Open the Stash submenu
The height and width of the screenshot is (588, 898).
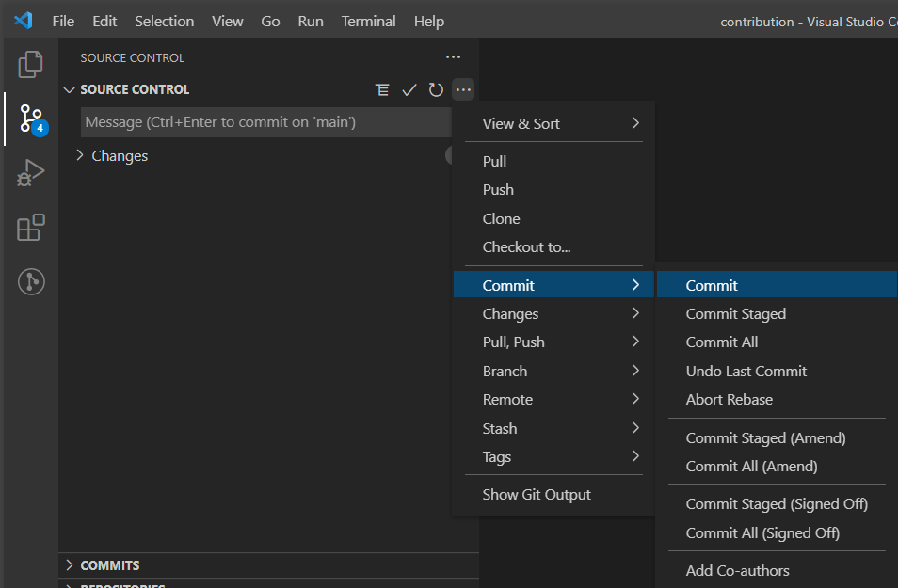click(553, 428)
